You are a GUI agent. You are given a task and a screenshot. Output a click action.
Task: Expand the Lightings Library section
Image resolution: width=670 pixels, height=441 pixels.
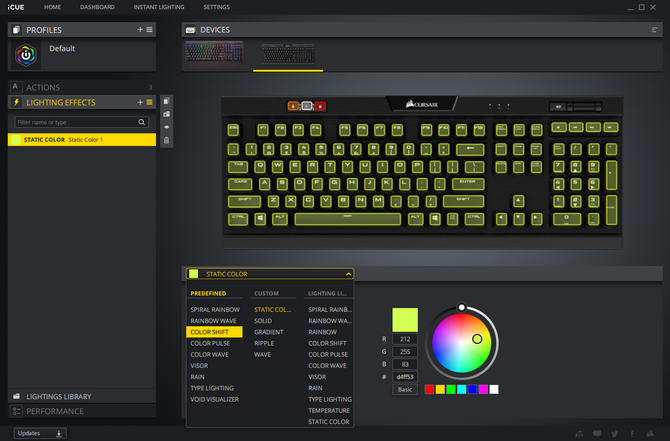pyautogui.click(x=82, y=397)
